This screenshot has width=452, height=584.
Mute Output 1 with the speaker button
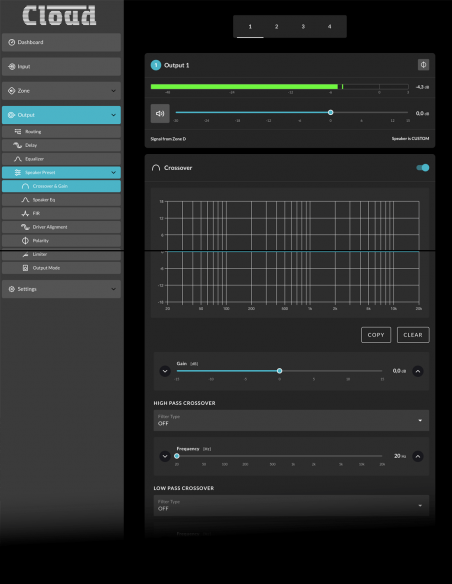pos(160,113)
